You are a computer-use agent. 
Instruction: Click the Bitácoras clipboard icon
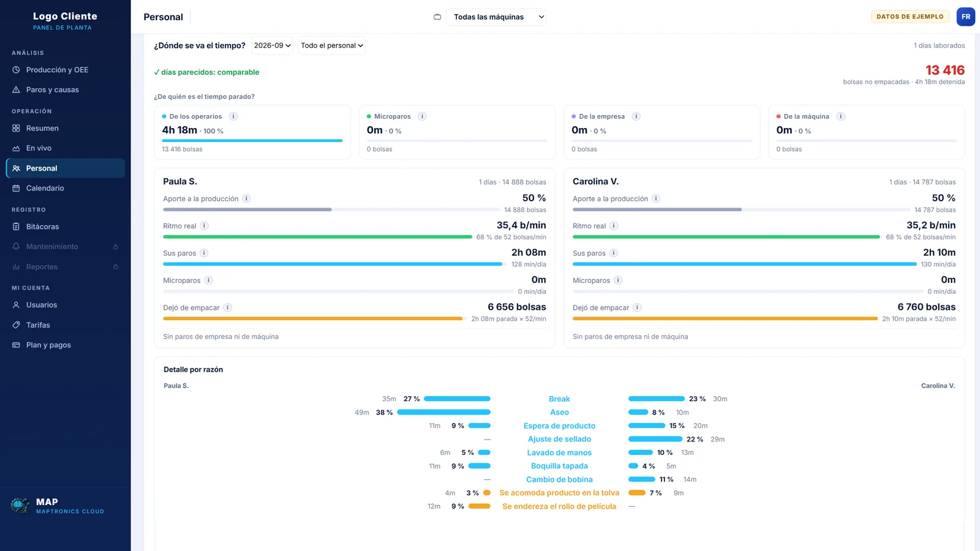(16, 227)
